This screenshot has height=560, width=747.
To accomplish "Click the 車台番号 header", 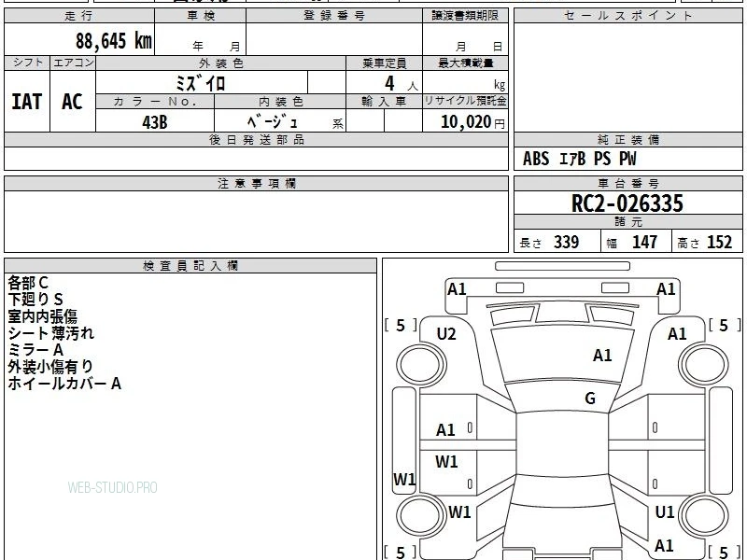I will (627, 183).
